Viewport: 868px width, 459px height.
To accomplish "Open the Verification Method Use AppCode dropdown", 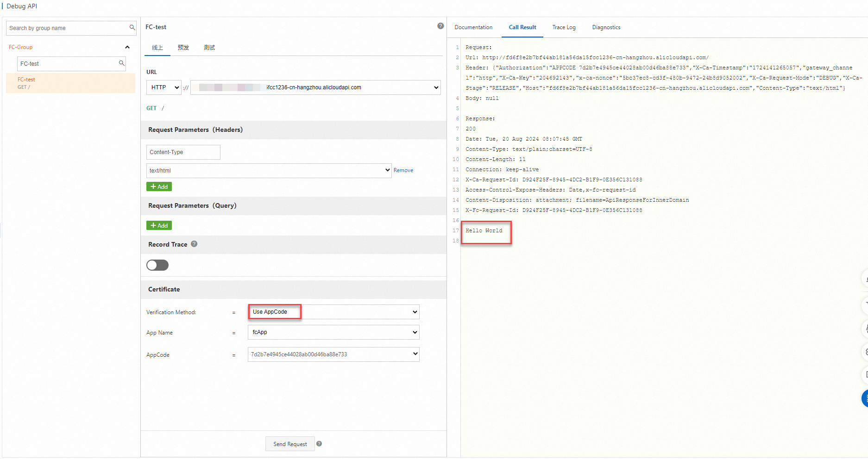I will 333,312.
